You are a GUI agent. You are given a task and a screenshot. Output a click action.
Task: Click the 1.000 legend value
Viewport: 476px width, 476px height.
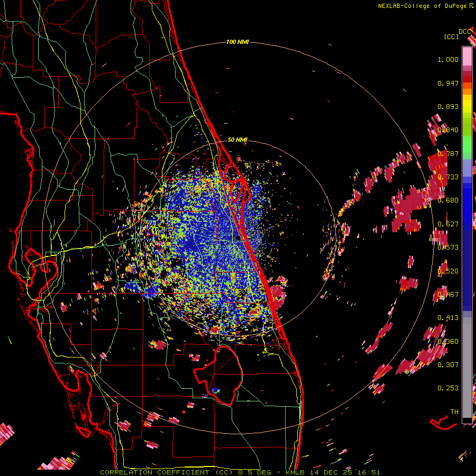448,59
